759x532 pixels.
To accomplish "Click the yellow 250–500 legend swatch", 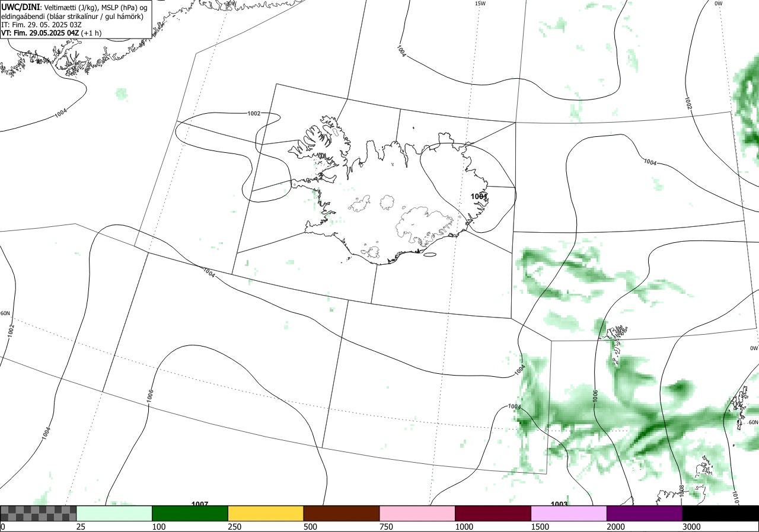I will (x=266, y=513).
